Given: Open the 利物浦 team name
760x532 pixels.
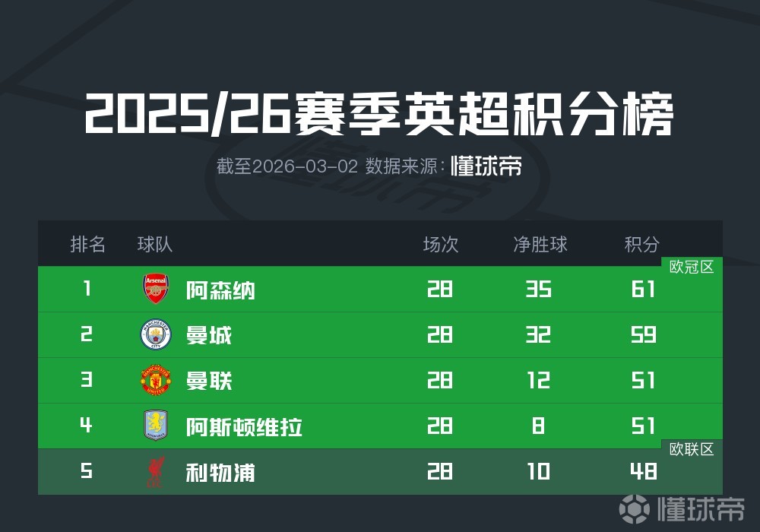Looking at the screenshot, I should [x=221, y=473].
